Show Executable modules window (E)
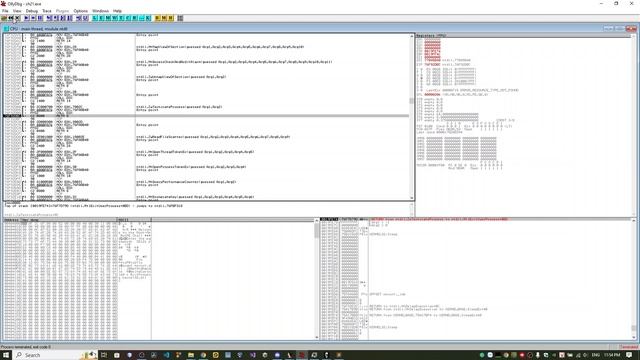Image resolution: width=640 pixels, height=360 pixels. point(101,18)
